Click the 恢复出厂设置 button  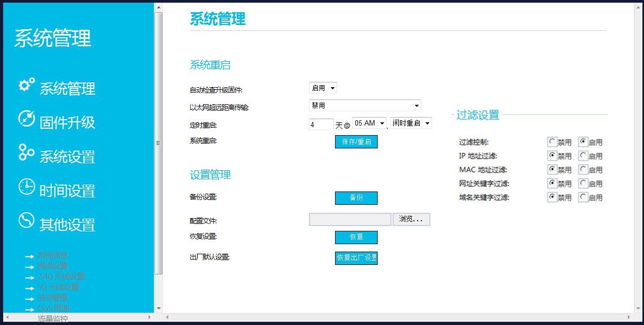tap(356, 258)
